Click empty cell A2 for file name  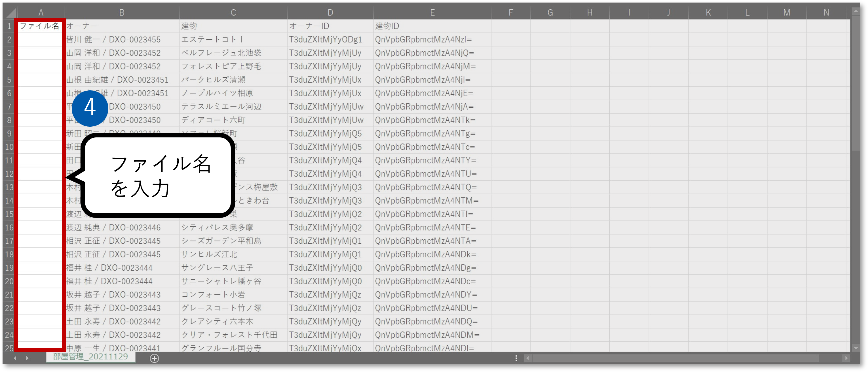coord(40,39)
